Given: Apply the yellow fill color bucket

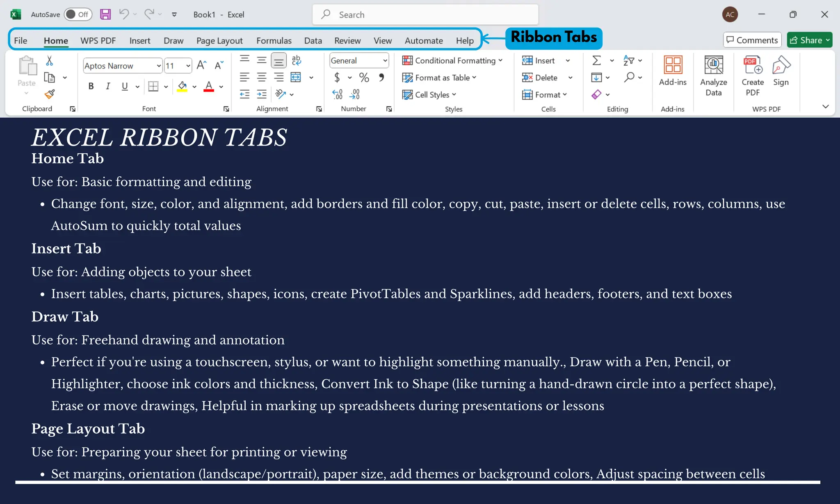Looking at the screenshot, I should [x=182, y=86].
